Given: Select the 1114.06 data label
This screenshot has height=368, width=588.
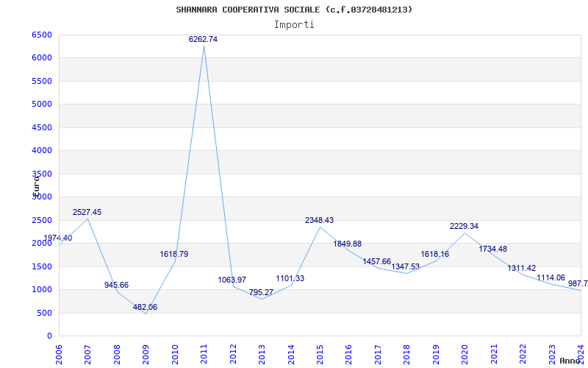Looking at the screenshot, I should click(x=551, y=278).
